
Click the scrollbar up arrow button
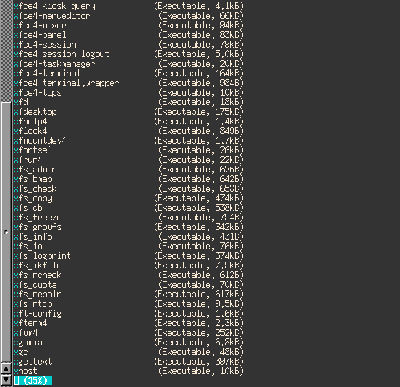tap(6, 369)
